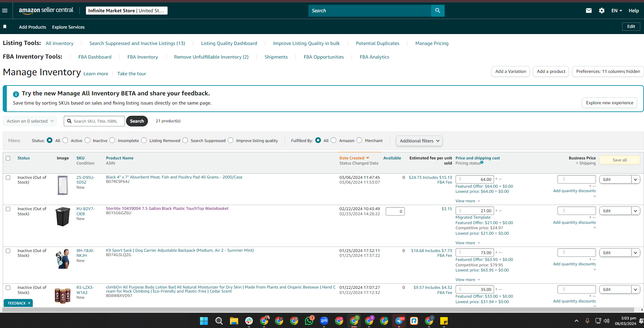Expand the Additional filters dropdown

(419, 141)
